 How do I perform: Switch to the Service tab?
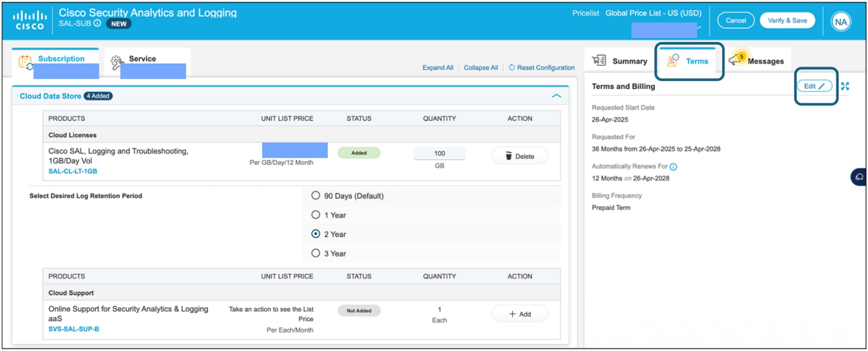point(142,59)
